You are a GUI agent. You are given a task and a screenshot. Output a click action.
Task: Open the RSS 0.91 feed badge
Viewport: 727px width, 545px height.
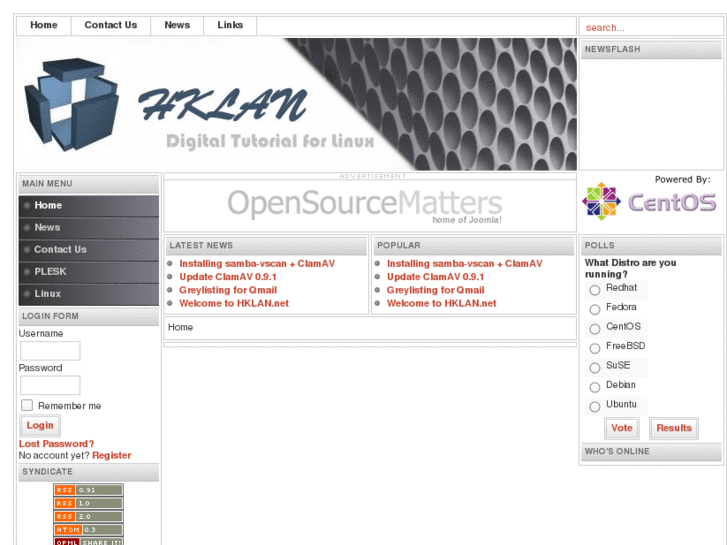pyautogui.click(x=88, y=490)
